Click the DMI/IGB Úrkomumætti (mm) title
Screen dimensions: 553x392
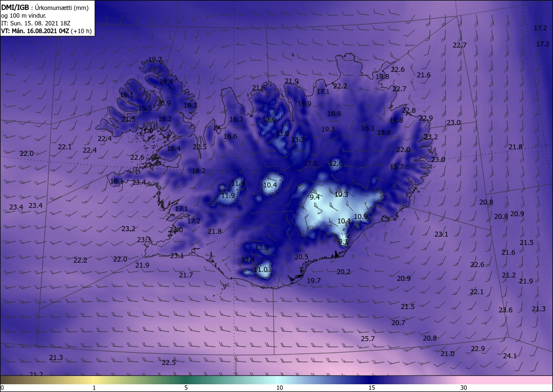tap(45, 8)
